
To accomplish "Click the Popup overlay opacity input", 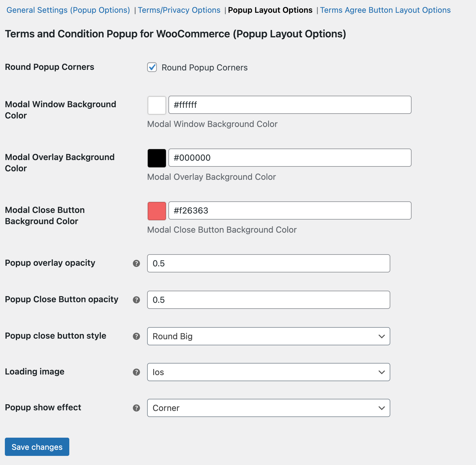I will 269,263.
